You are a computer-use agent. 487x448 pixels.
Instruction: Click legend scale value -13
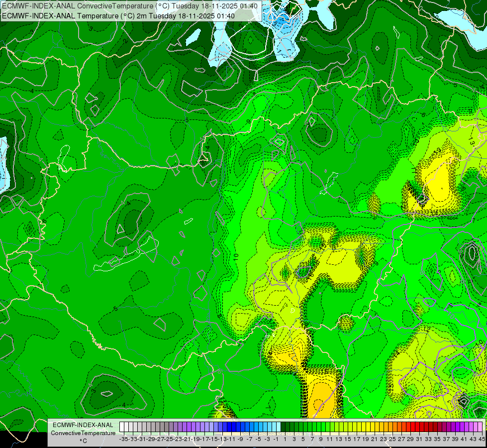coord(223,439)
